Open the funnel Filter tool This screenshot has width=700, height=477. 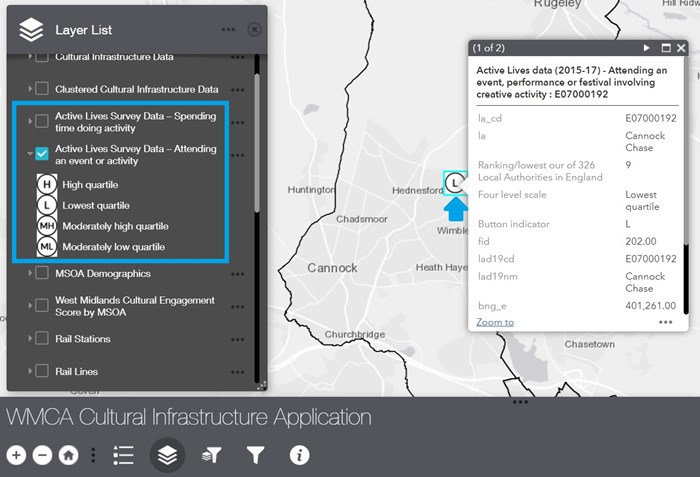tap(255, 455)
